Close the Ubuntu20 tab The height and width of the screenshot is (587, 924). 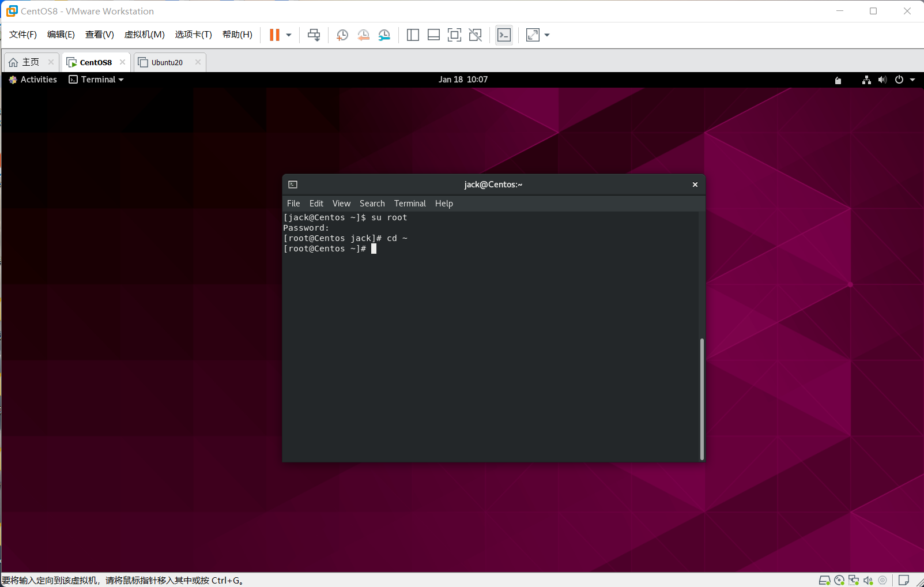pyautogui.click(x=198, y=62)
